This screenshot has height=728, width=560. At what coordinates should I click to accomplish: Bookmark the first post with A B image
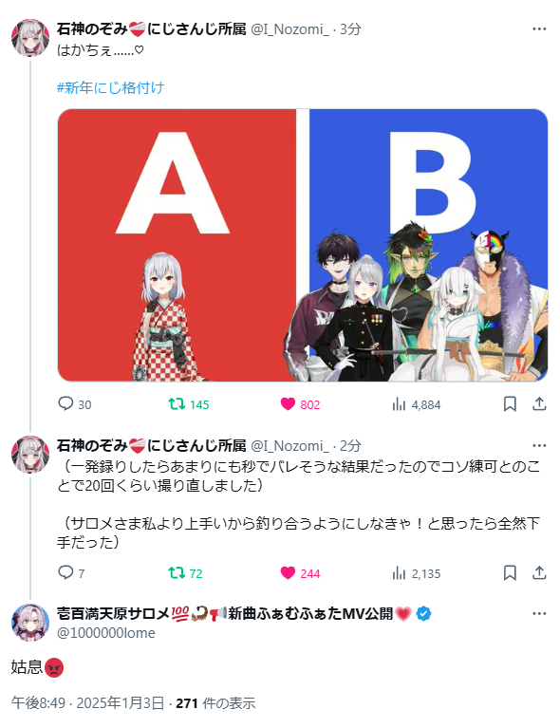(510, 404)
